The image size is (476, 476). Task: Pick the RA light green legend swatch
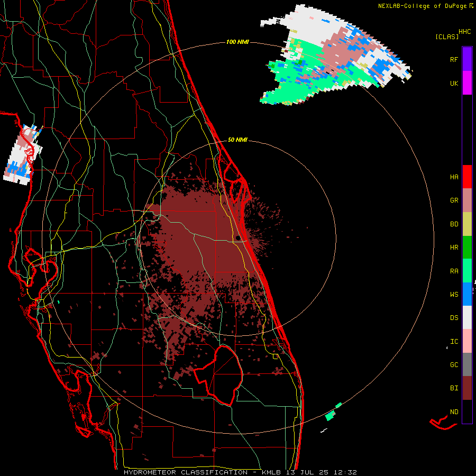click(467, 271)
